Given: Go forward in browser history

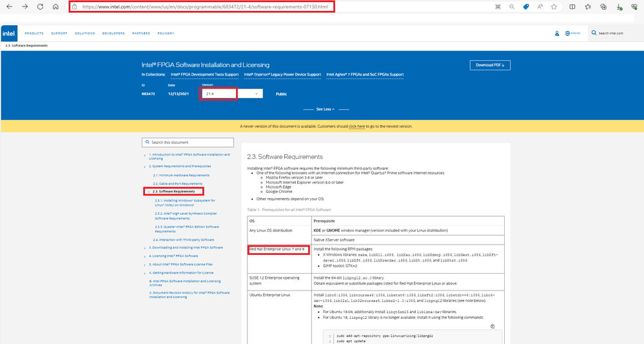Looking at the screenshot, I should 24,6.
